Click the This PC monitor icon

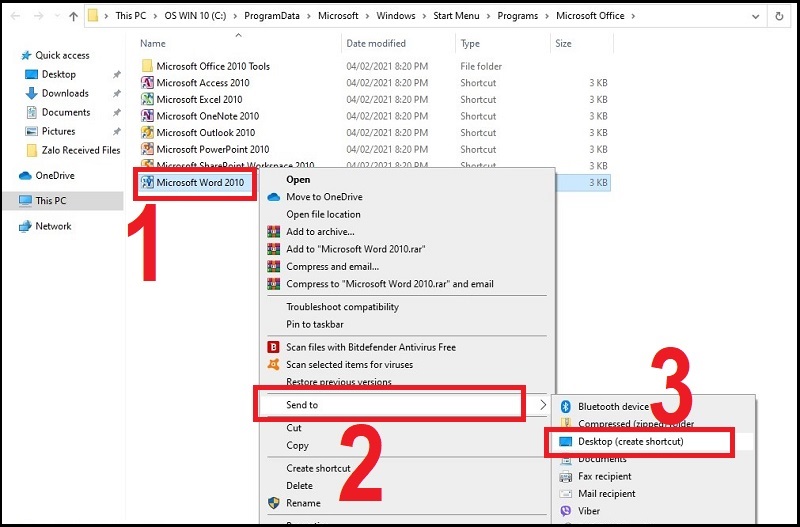(25, 201)
